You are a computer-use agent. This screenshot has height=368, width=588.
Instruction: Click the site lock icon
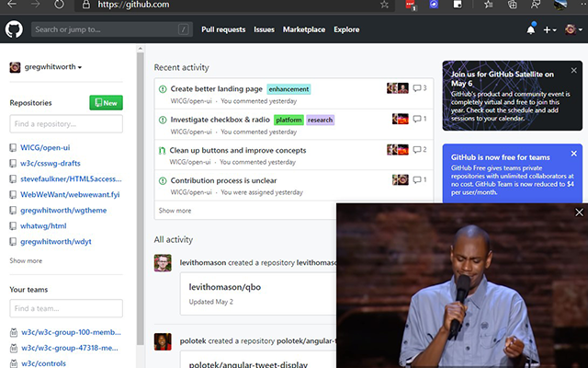tap(85, 5)
